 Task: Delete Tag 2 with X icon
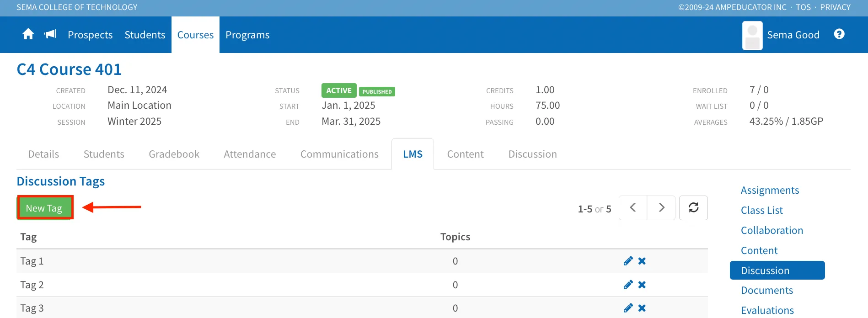pyautogui.click(x=642, y=285)
